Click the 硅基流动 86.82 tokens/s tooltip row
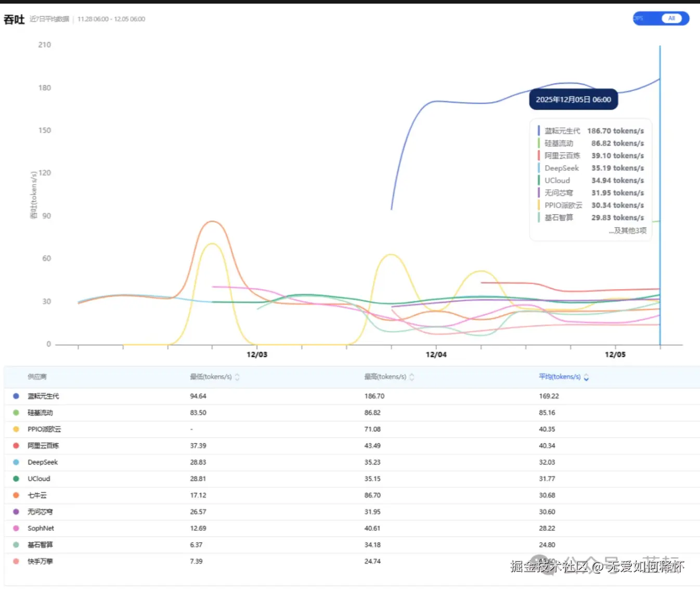This screenshot has height=589, width=700. pyautogui.click(x=591, y=143)
